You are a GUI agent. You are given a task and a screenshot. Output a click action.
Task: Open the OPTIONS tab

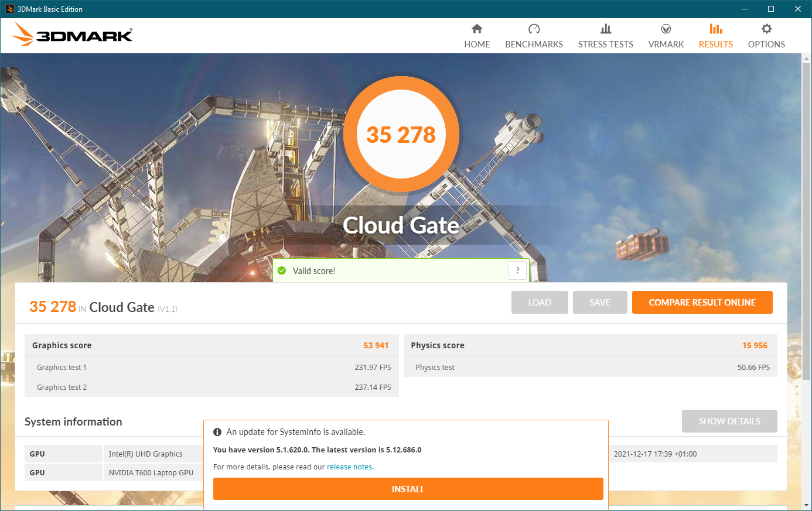point(766,44)
